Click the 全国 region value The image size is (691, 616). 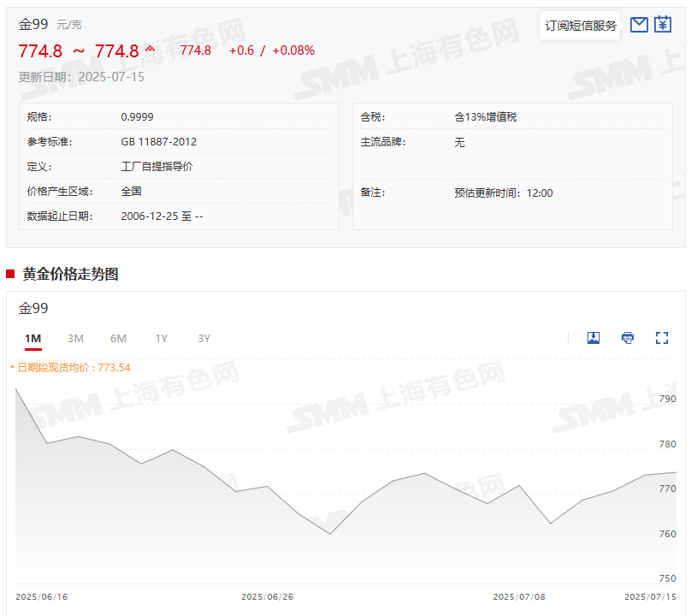[132, 191]
